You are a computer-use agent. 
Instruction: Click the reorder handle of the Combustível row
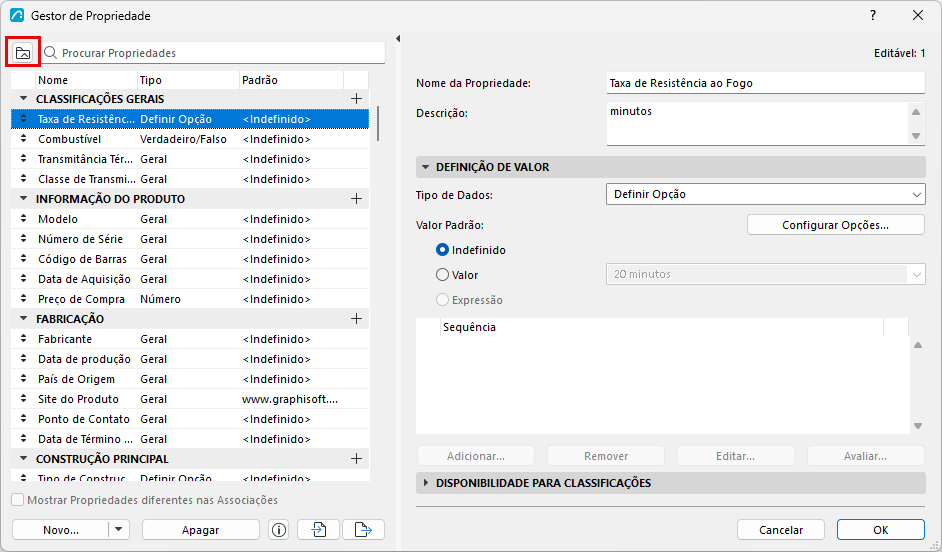tap(23, 139)
